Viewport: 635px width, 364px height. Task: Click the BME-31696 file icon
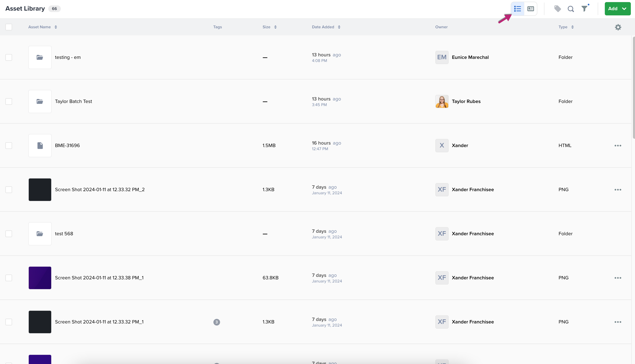point(40,146)
